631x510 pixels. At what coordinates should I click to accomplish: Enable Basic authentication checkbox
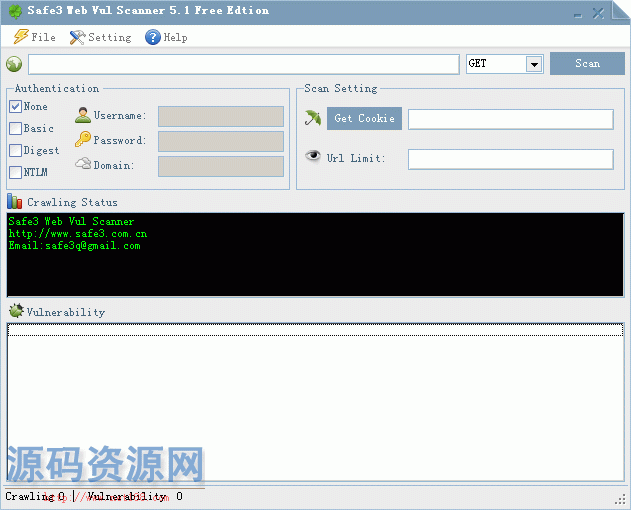pos(15,128)
